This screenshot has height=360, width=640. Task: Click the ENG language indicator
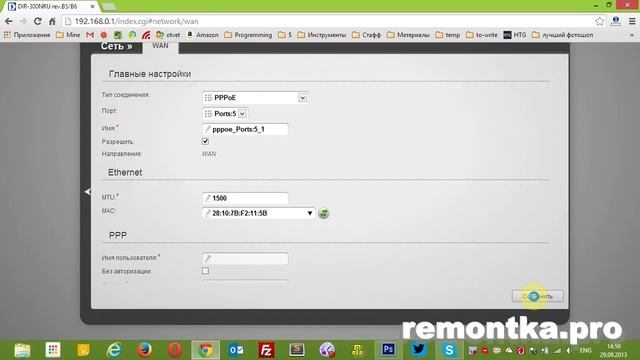click(585, 351)
